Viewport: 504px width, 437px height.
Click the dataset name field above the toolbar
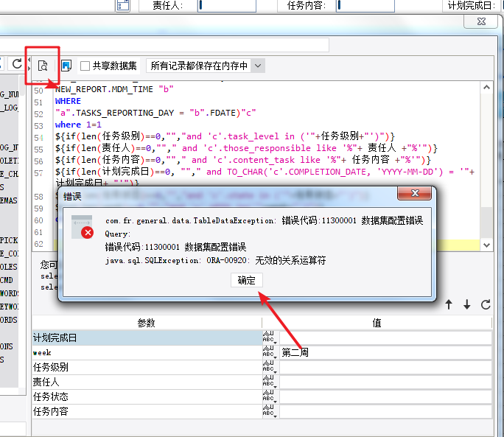point(164,45)
